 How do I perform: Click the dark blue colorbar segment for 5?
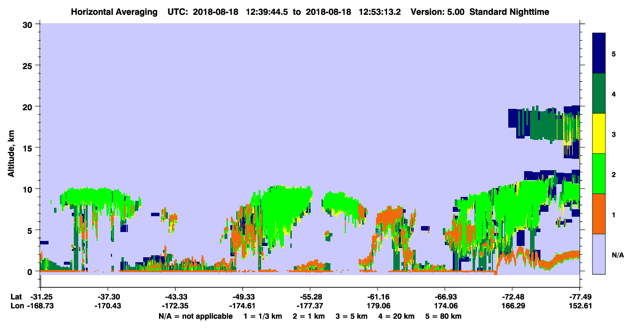pyautogui.click(x=599, y=53)
